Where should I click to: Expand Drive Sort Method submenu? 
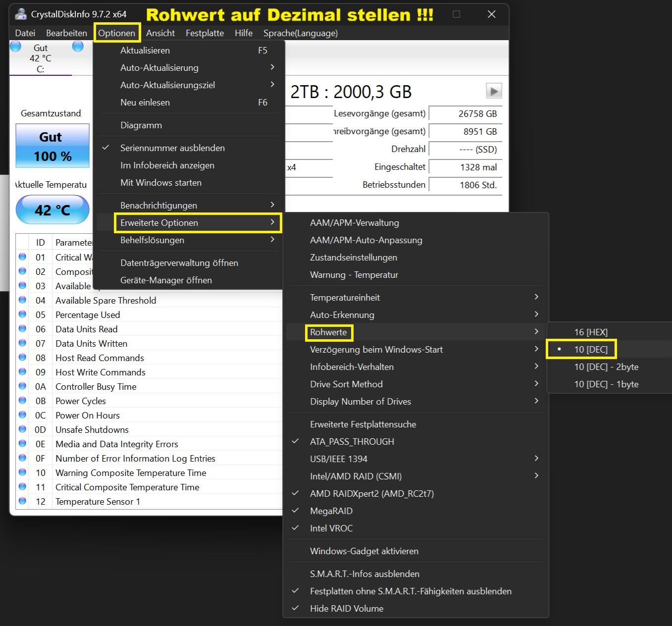tap(415, 384)
